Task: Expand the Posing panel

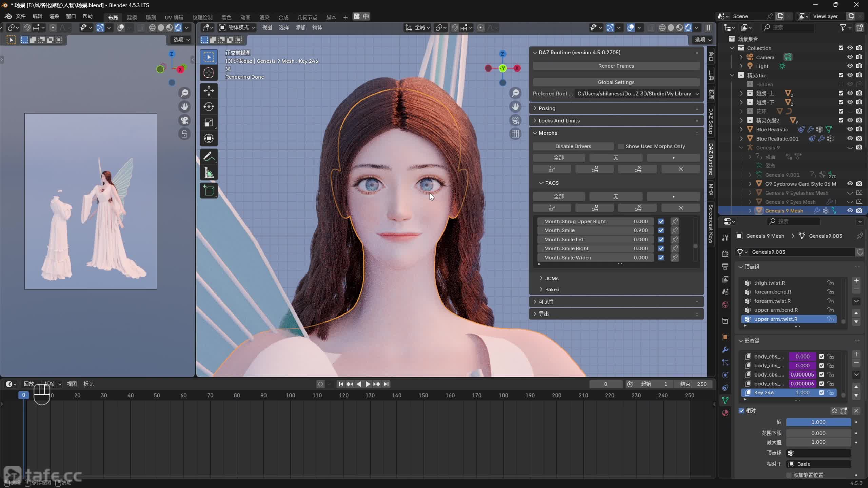Action: coord(547,108)
